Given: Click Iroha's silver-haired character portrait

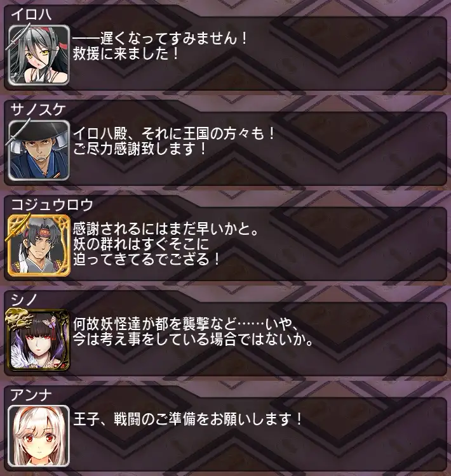Looking at the screenshot, I should click(x=39, y=55).
